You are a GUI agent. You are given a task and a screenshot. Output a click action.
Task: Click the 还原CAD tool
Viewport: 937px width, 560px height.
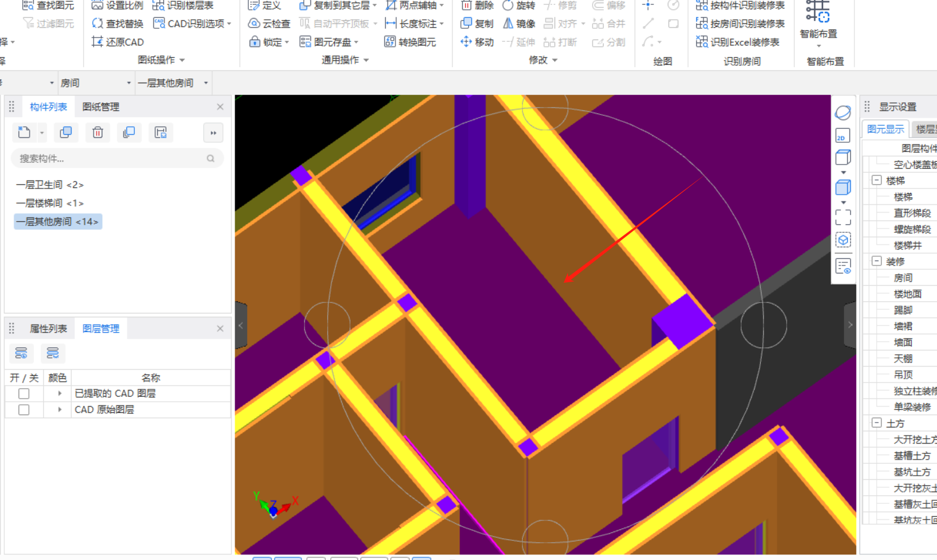(x=118, y=42)
